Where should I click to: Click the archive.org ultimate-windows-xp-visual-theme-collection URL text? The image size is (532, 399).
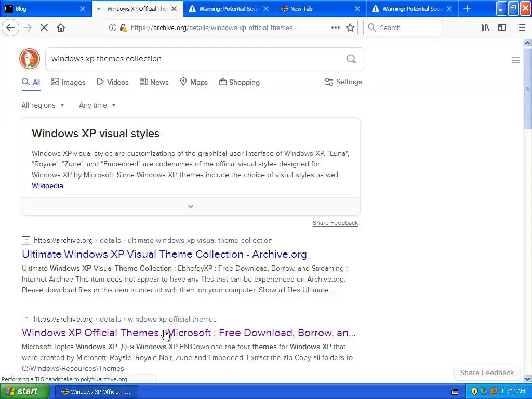click(x=153, y=240)
